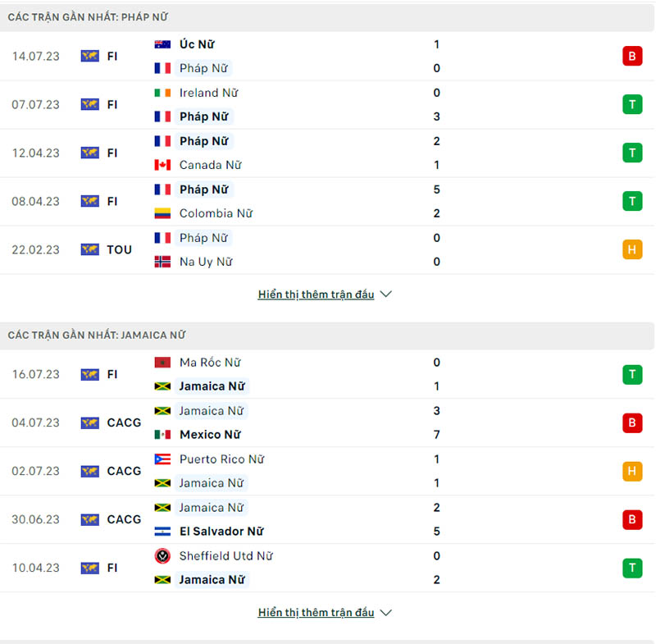The width and height of the screenshot is (656, 644).
Task: Click the Morocco flag beside Ma Rốc Nữ
Action: 162,363
